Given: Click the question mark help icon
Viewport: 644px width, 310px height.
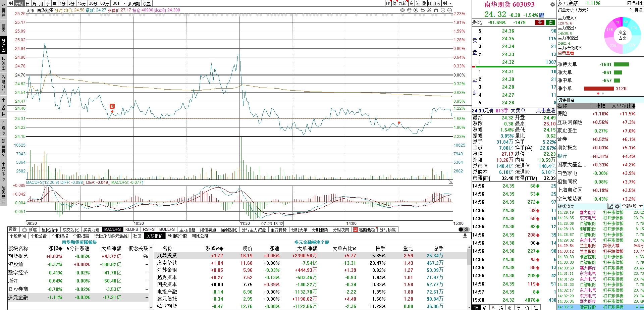Looking at the screenshot, I should (631, 10).
